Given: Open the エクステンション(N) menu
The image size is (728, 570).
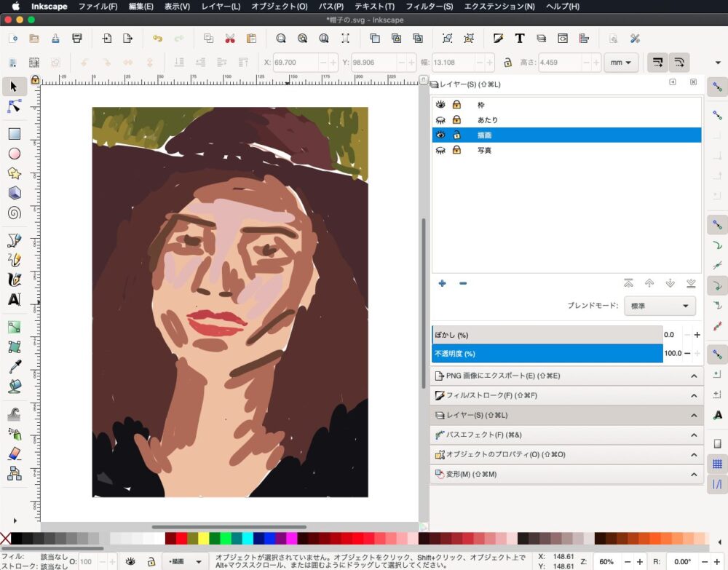Looking at the screenshot, I should pyautogui.click(x=499, y=7).
